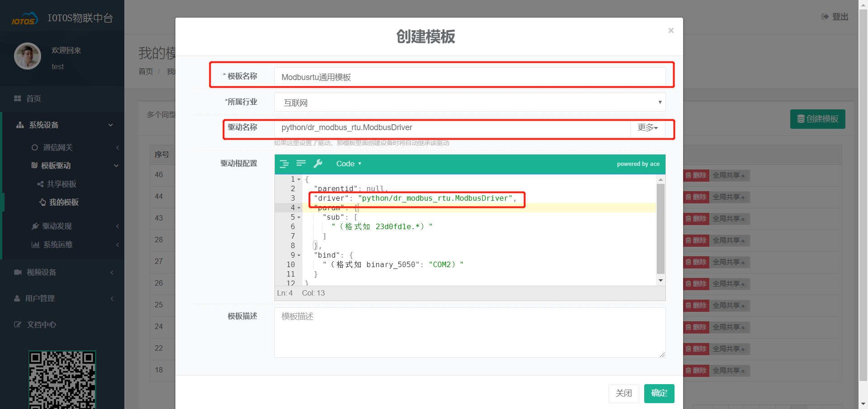Click the compact JSON icon in editor toolbar
This screenshot has height=409, width=868.
point(301,164)
